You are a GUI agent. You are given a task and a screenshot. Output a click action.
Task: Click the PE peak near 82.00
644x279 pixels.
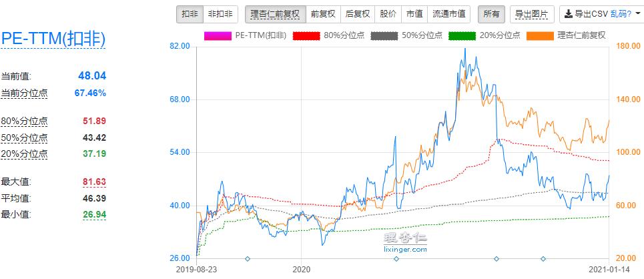click(465, 49)
